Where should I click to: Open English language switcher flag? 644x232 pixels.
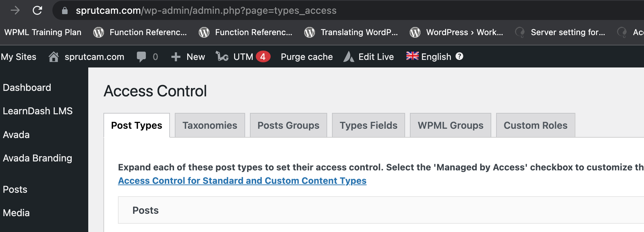(x=412, y=56)
